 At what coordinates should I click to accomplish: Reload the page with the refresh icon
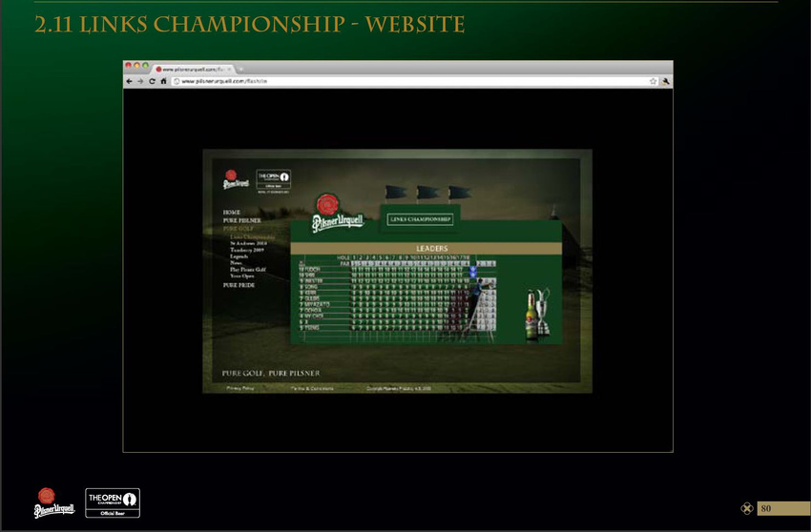click(x=152, y=81)
